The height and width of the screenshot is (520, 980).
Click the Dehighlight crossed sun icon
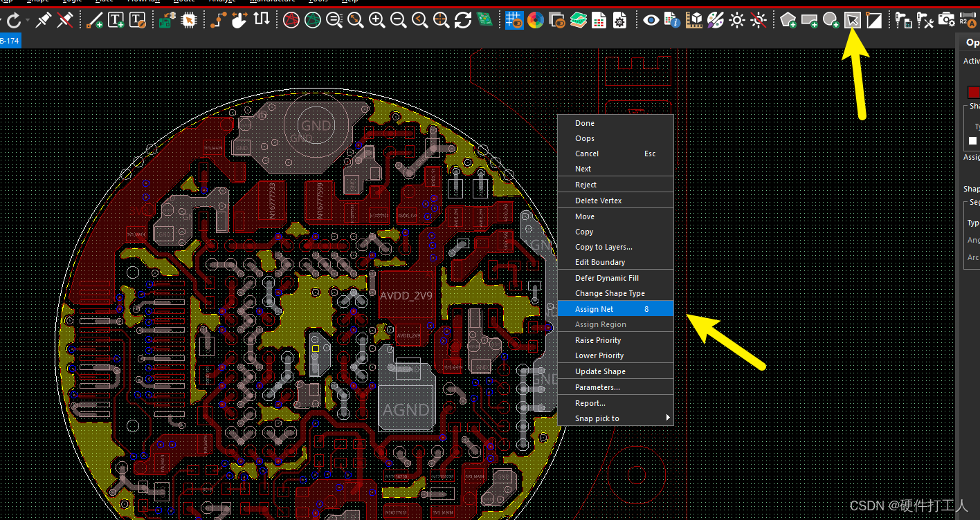pos(759,20)
